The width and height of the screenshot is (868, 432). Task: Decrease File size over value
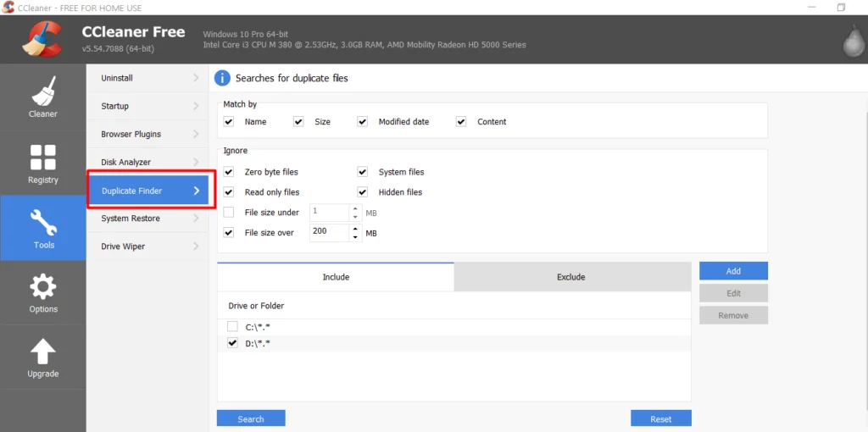tap(355, 236)
